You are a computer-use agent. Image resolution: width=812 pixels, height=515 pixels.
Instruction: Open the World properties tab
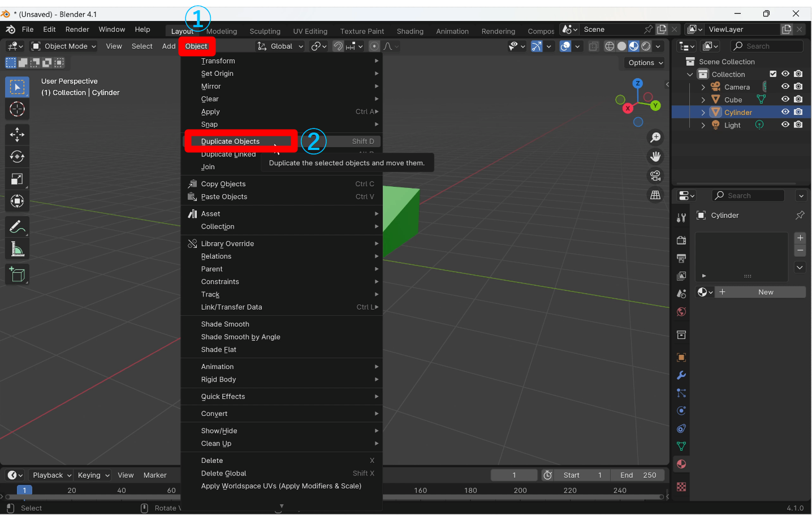[x=681, y=312]
